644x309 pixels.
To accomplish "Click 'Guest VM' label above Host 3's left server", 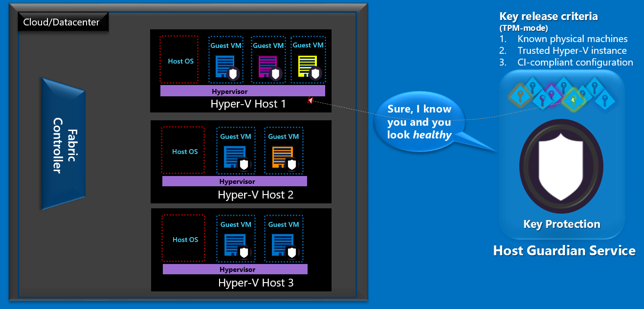I will pos(236,224).
